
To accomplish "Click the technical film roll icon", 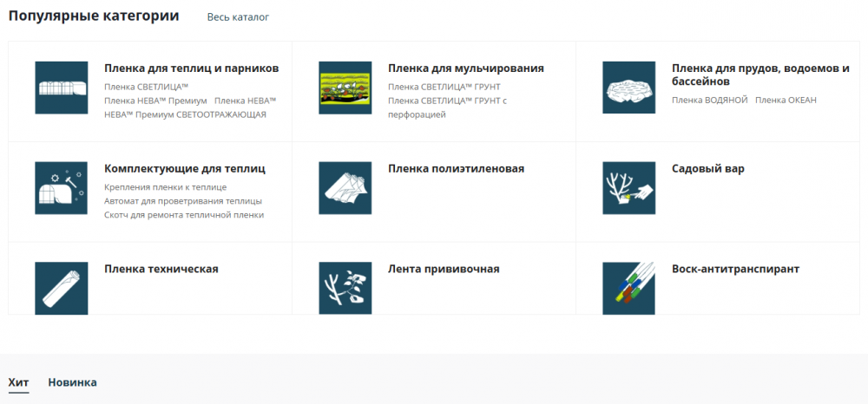I will 62,288.
